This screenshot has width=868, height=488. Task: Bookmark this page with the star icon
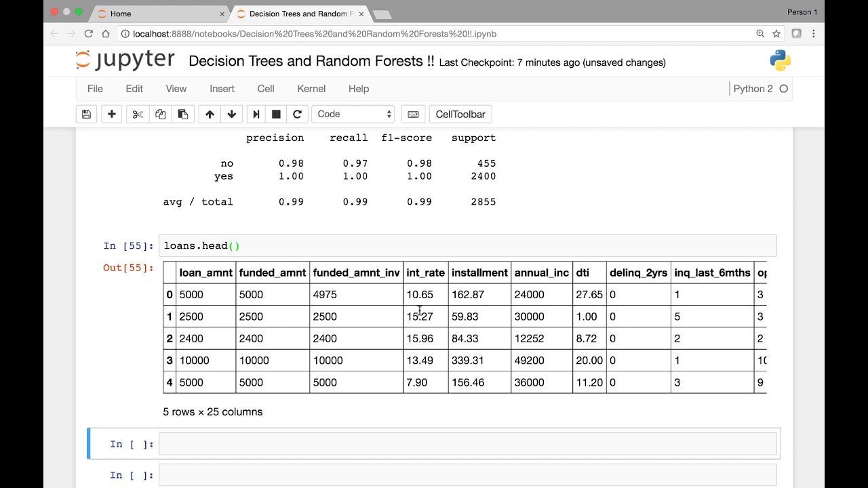click(776, 33)
